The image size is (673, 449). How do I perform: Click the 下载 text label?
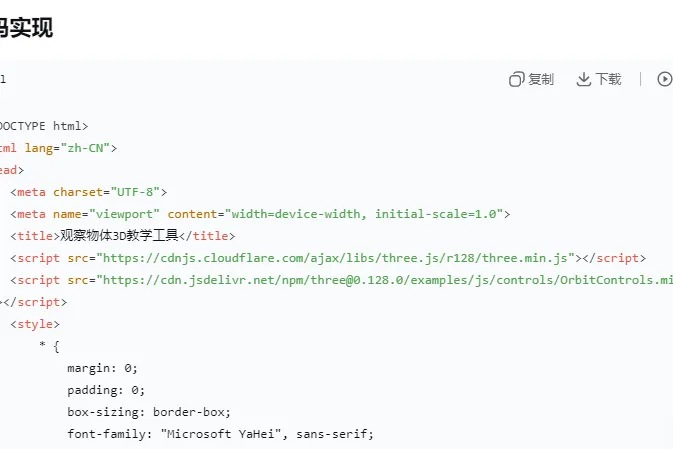[x=608, y=79]
